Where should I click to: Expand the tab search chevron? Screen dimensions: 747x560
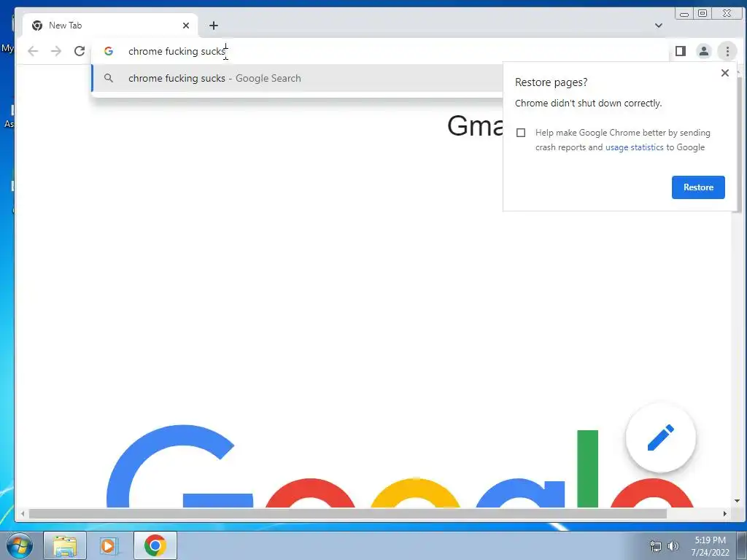click(x=659, y=26)
